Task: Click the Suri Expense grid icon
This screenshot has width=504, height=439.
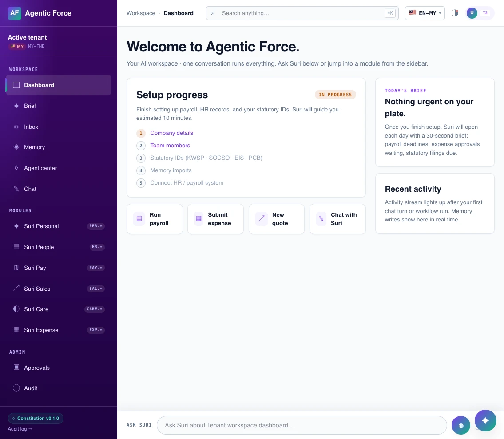Action: coord(16,330)
